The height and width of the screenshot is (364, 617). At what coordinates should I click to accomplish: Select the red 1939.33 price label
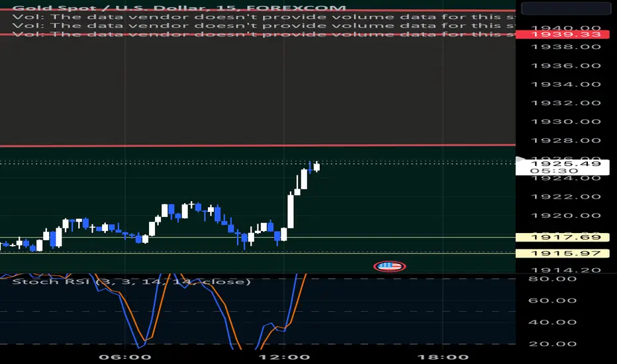click(x=563, y=34)
